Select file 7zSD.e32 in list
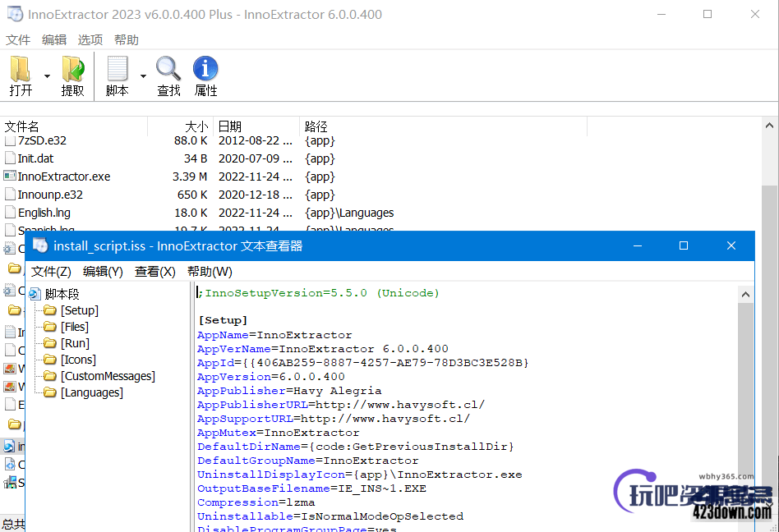 pyautogui.click(x=42, y=140)
